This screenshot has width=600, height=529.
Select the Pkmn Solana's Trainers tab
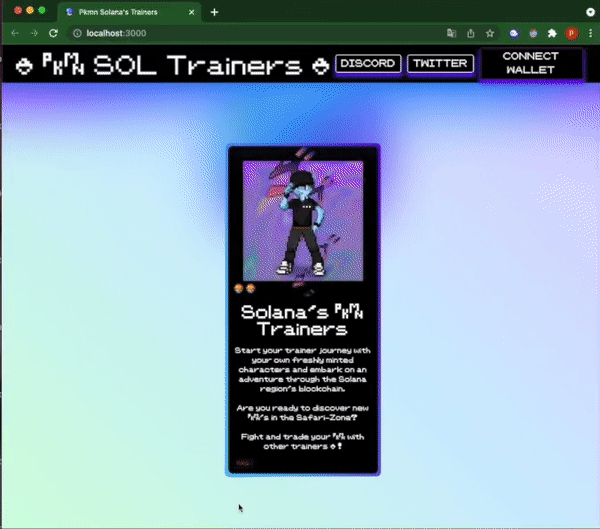click(129, 12)
